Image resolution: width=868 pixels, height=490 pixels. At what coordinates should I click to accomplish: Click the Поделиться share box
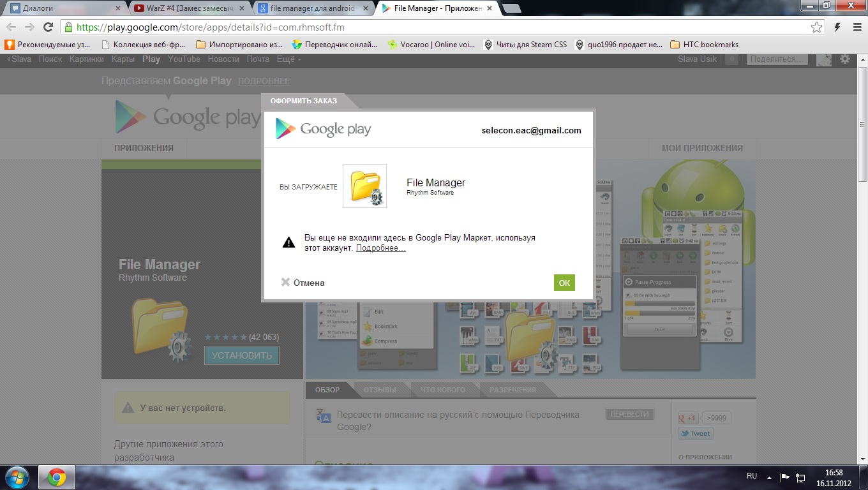click(777, 59)
